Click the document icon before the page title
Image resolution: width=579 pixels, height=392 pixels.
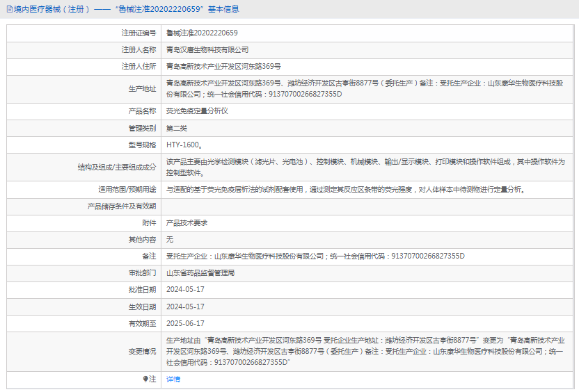coord(10,9)
